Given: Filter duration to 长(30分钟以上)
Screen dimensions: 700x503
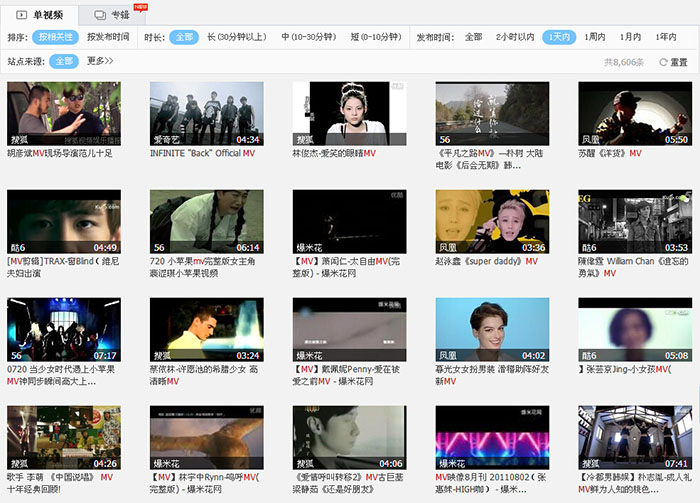Looking at the screenshot, I should (x=238, y=37).
